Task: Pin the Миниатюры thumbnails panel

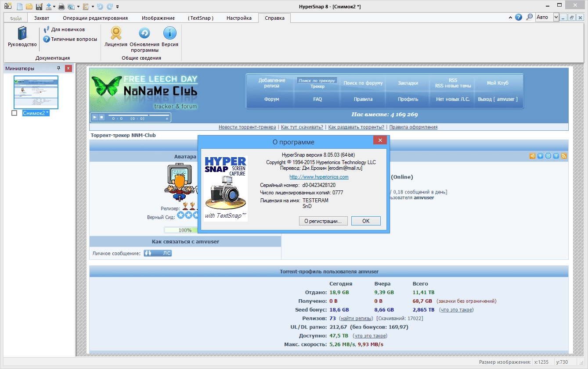Action: (58, 68)
